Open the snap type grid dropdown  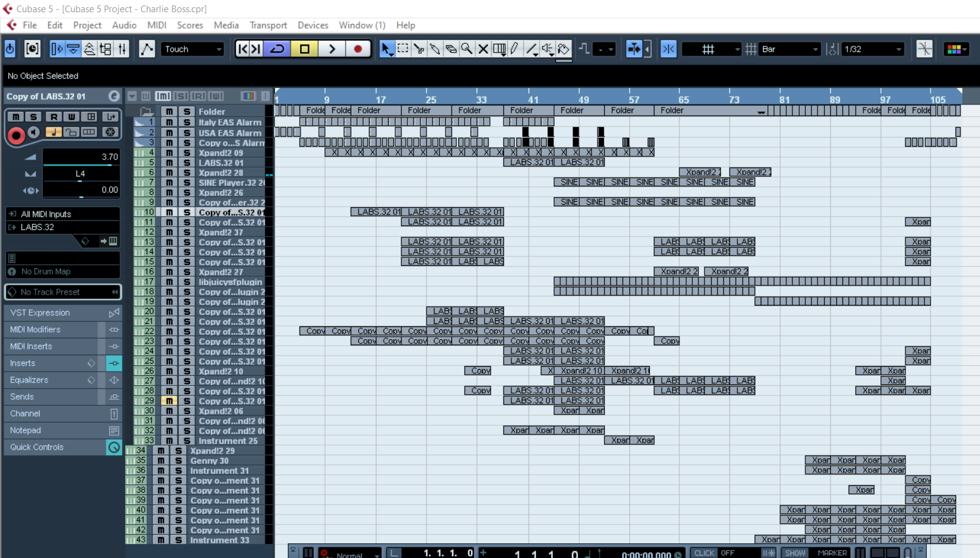(712, 49)
